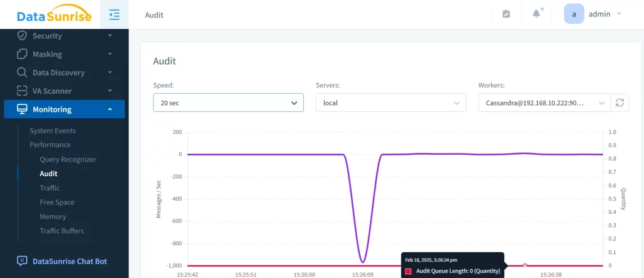Expand the Masking menu section
Image resolution: width=644 pixels, height=278 pixels.
[64, 54]
